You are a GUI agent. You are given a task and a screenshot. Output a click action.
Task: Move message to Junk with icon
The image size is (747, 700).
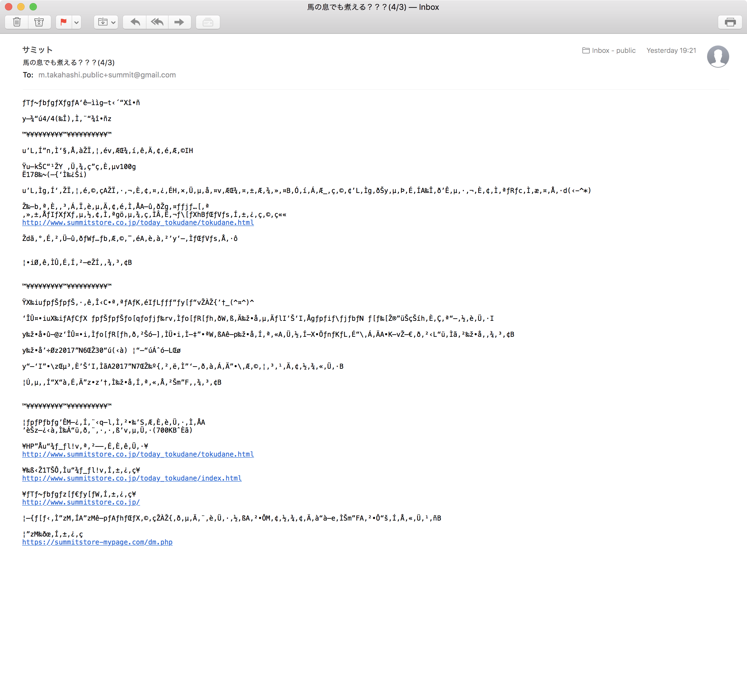[39, 22]
